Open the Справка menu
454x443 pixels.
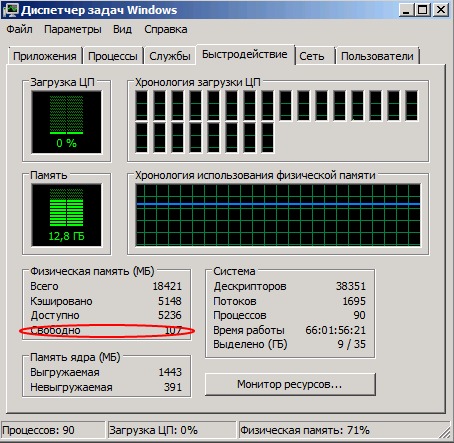click(166, 29)
